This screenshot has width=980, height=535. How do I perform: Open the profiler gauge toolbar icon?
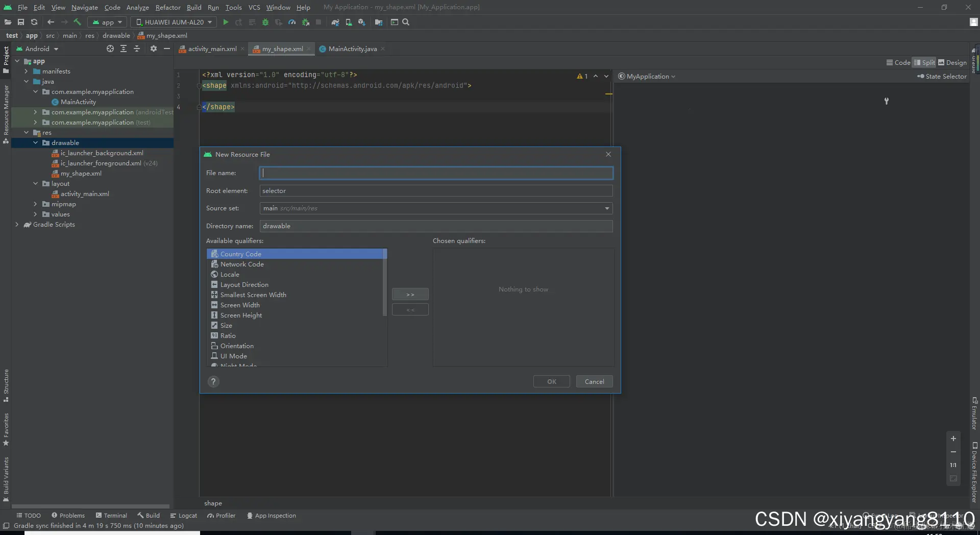[x=292, y=22]
